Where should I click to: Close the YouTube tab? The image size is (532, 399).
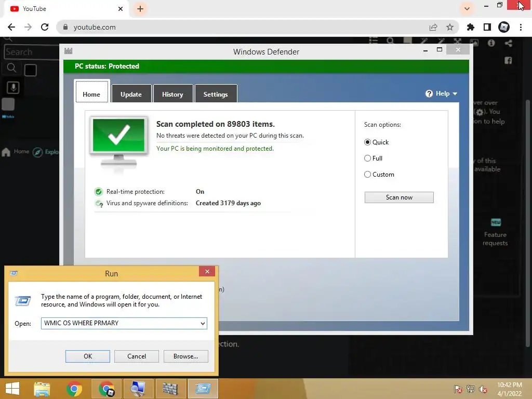tap(121, 9)
